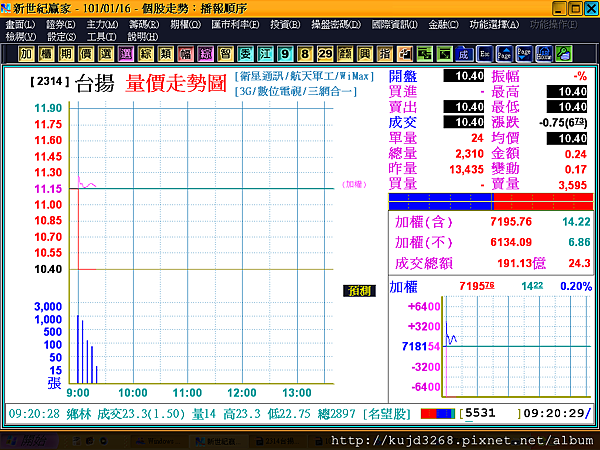Click the 新世紀贏家 taskbar item
Viewport: 600px width, 450px height.
point(218,442)
